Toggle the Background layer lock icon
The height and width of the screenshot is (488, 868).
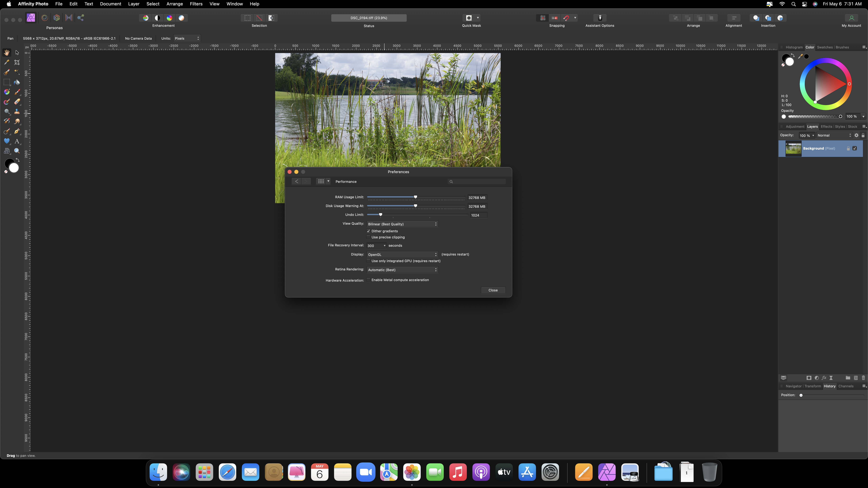(x=848, y=149)
